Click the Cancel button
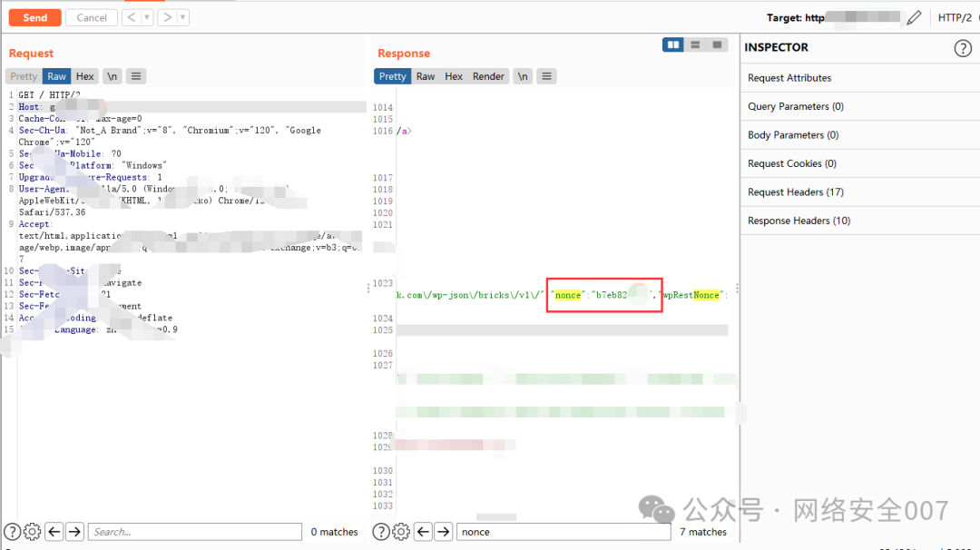980x550 pixels. (x=92, y=17)
